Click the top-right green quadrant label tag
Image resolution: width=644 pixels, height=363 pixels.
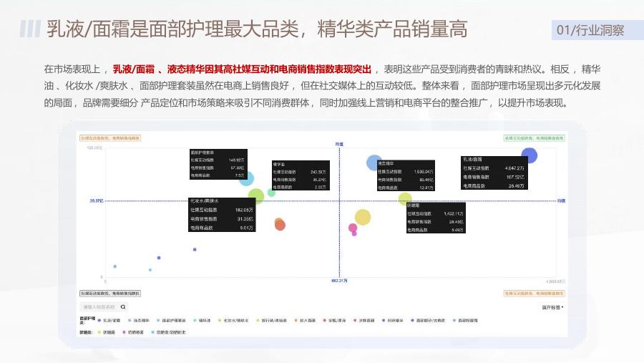point(534,138)
